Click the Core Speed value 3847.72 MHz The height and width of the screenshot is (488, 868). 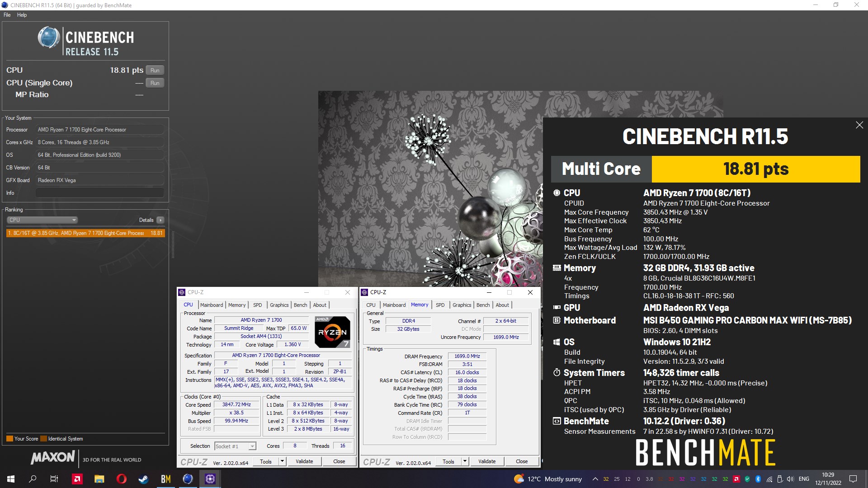pos(236,405)
